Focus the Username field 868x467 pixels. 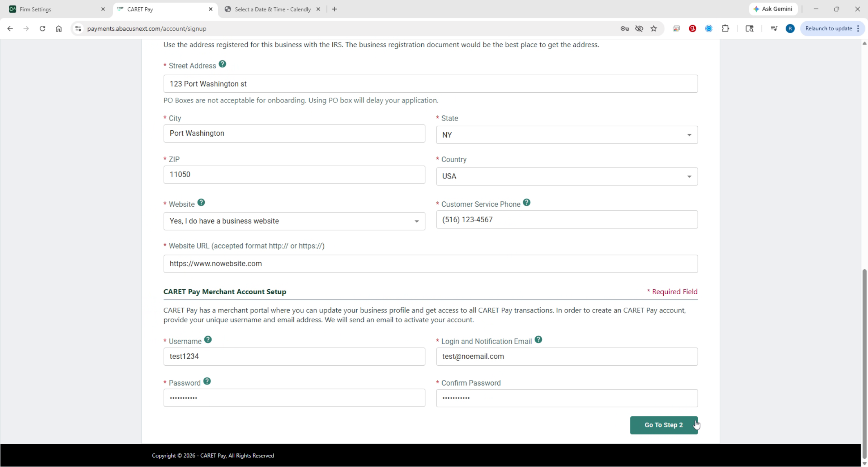click(294, 357)
